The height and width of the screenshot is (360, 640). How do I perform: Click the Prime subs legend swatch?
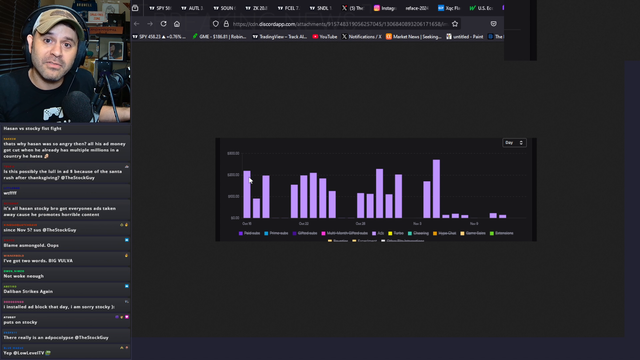coord(266,233)
